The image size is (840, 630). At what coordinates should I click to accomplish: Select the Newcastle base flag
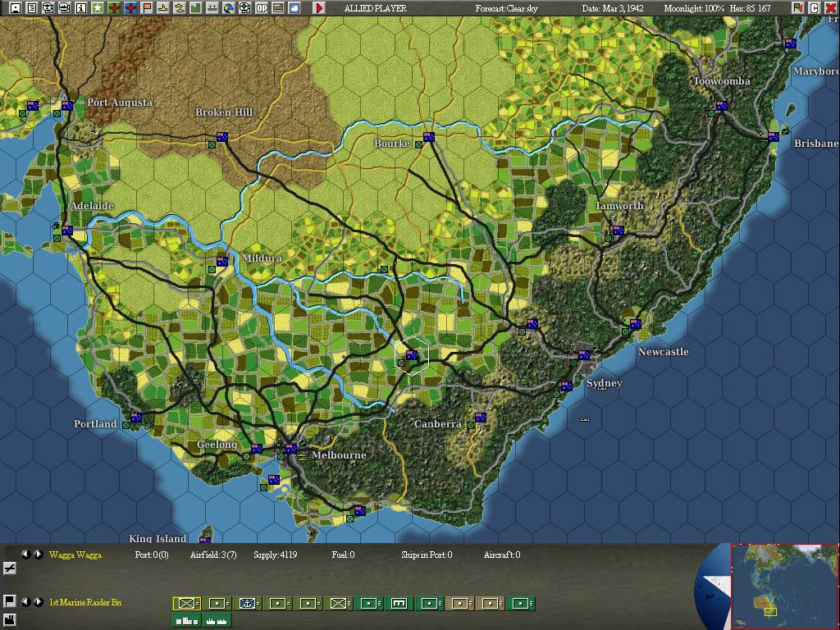636,323
